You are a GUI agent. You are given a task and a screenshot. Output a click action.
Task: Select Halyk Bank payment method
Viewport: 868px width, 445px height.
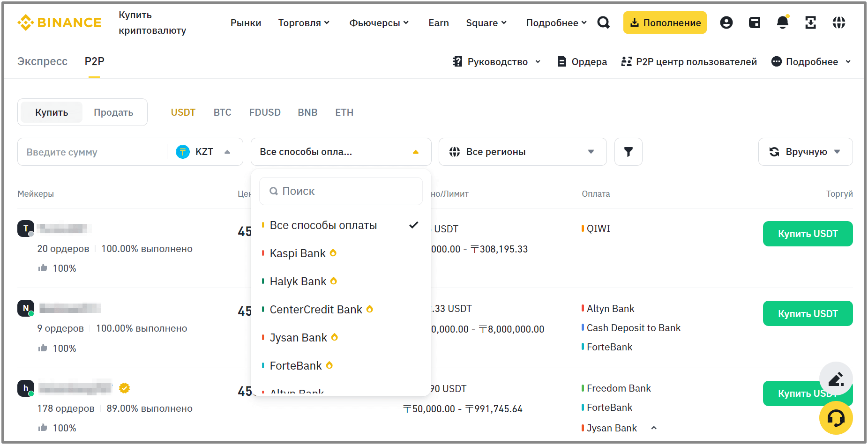coord(341,282)
